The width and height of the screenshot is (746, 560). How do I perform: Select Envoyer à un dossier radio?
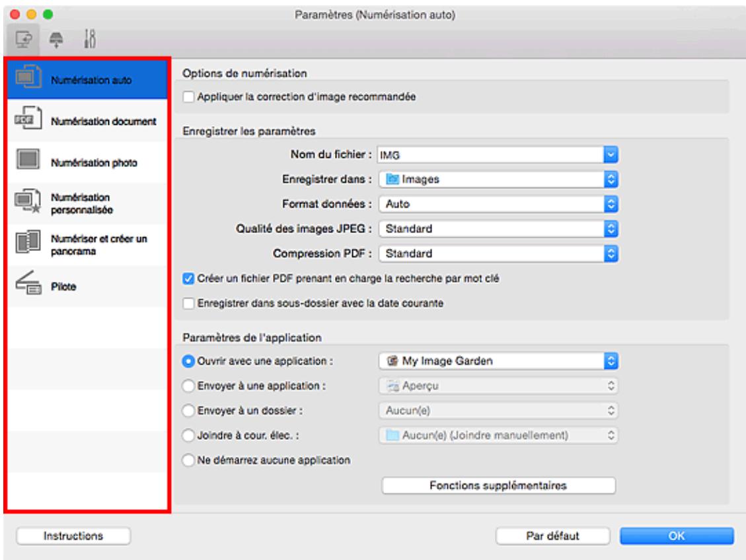(x=188, y=411)
